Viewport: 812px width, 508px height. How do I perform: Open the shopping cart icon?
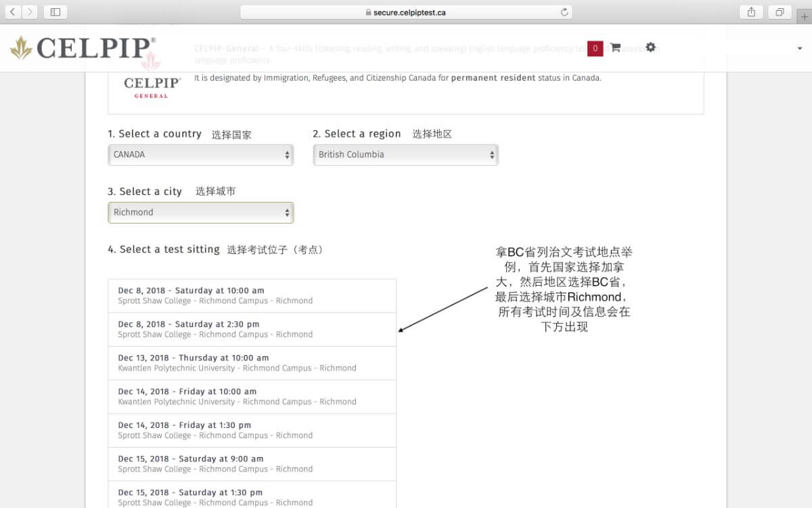(x=615, y=47)
